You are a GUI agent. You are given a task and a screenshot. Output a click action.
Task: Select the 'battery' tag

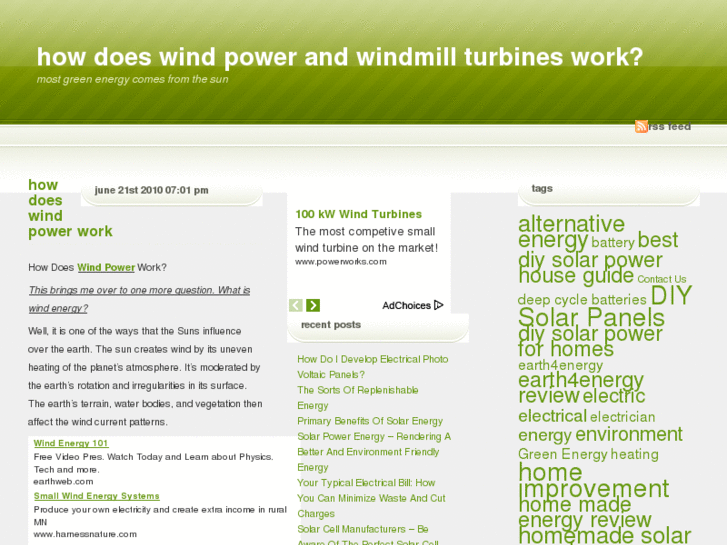point(612,243)
